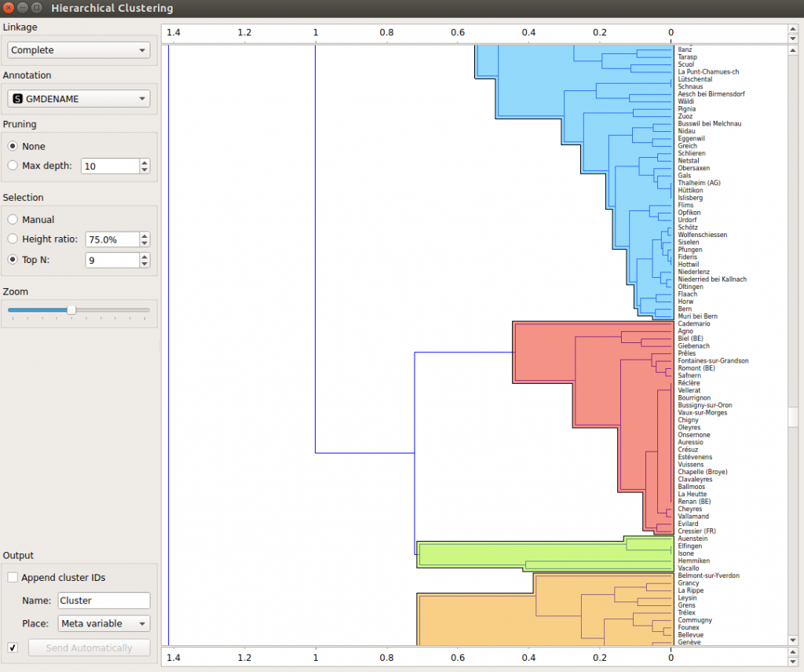Image resolution: width=804 pixels, height=672 pixels.
Task: Click the string variable icon beside GMDENAME
Action: tap(20, 98)
